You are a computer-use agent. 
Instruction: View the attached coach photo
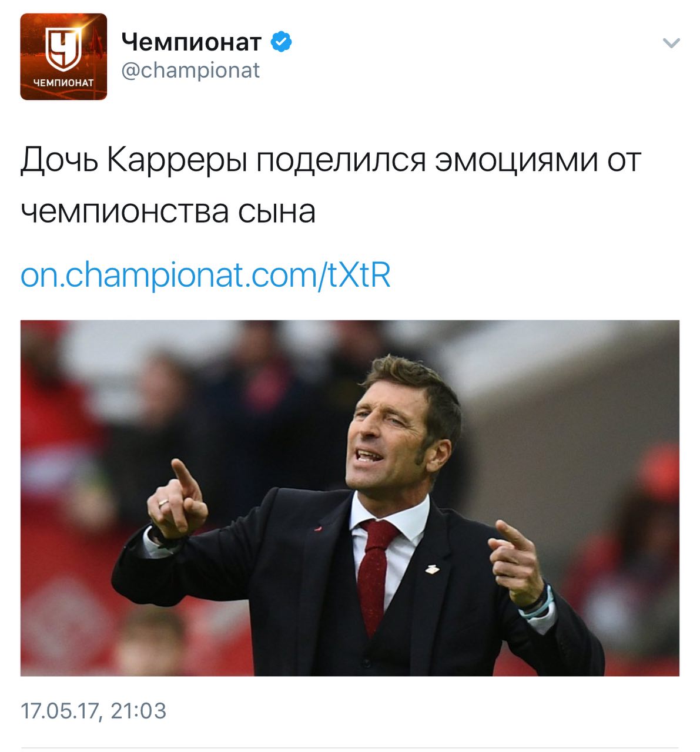point(350,498)
